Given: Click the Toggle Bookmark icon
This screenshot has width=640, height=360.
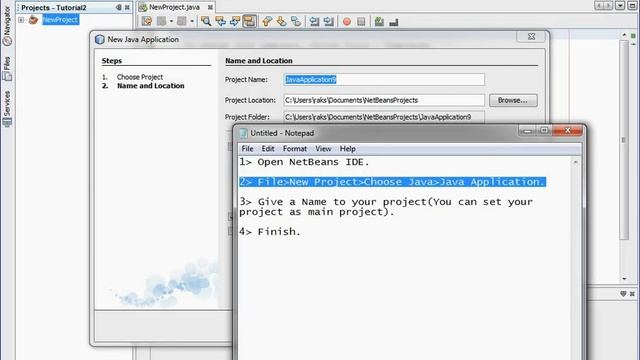Looking at the screenshot, I should tap(296, 21).
